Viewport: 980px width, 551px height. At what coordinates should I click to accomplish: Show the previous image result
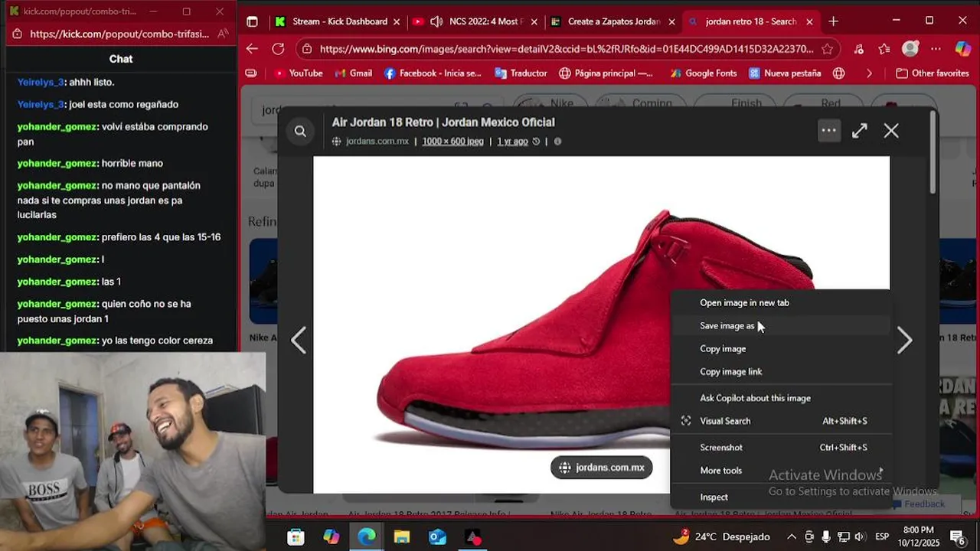(x=299, y=341)
